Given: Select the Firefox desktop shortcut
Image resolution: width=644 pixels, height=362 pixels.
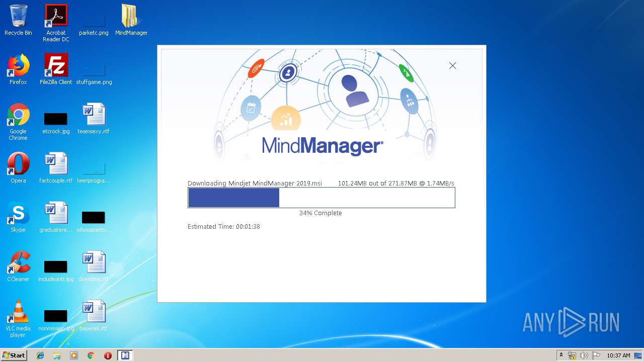Looking at the screenshot, I should tap(18, 69).
